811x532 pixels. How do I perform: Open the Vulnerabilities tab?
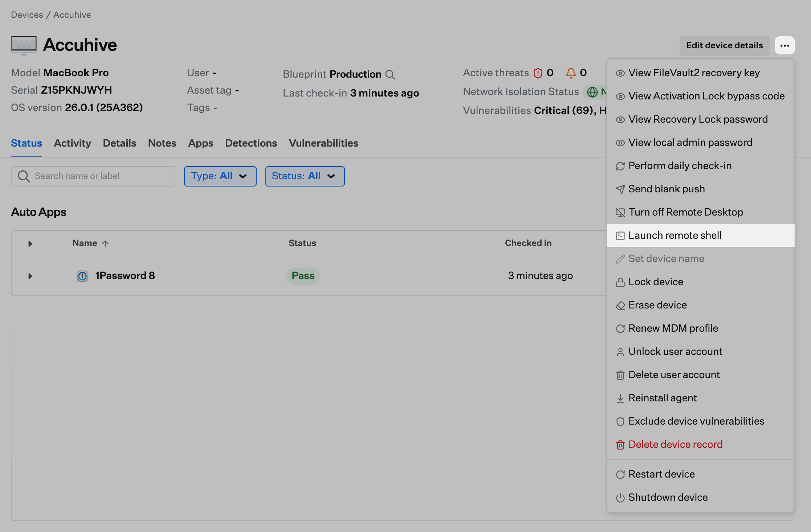323,143
